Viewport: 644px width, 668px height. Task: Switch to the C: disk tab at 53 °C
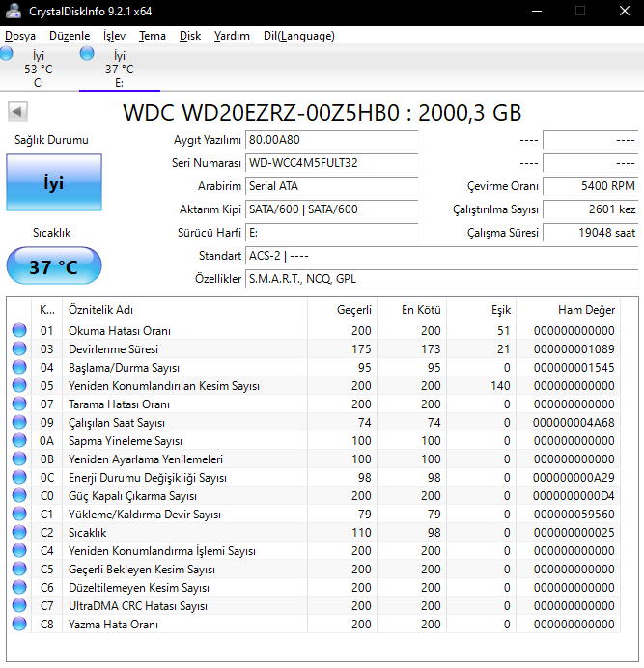click(x=39, y=69)
